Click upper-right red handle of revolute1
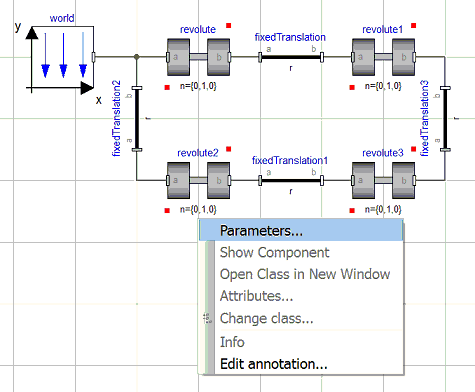Image resolution: width=475 pixels, height=392 pixels. pyautogui.click(x=414, y=26)
